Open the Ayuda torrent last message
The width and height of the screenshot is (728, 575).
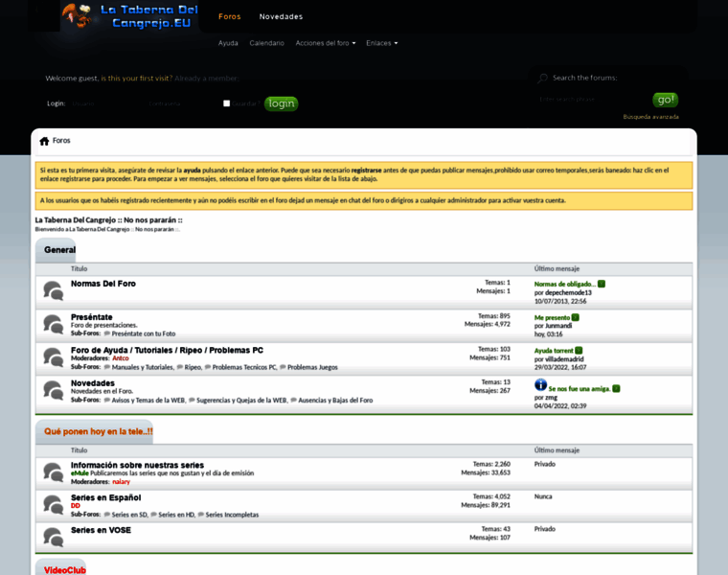[x=554, y=351]
